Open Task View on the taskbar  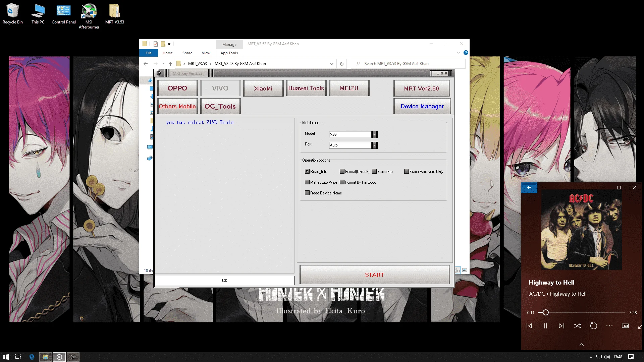(x=18, y=357)
